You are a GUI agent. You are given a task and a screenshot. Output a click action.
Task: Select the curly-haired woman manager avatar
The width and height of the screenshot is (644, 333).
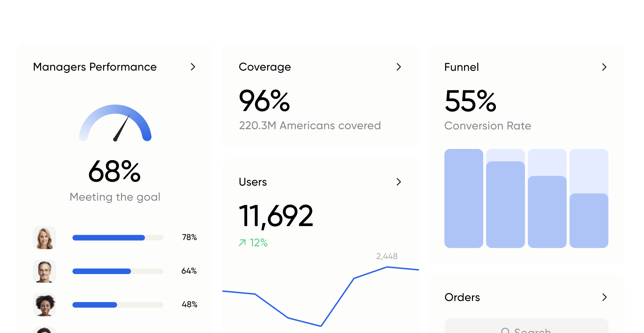pyautogui.click(x=45, y=305)
